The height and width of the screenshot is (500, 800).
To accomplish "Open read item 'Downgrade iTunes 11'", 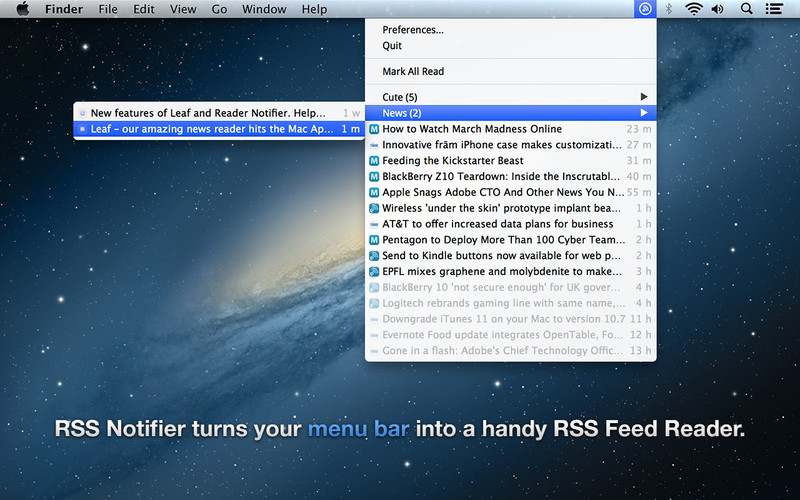I will pos(511,319).
